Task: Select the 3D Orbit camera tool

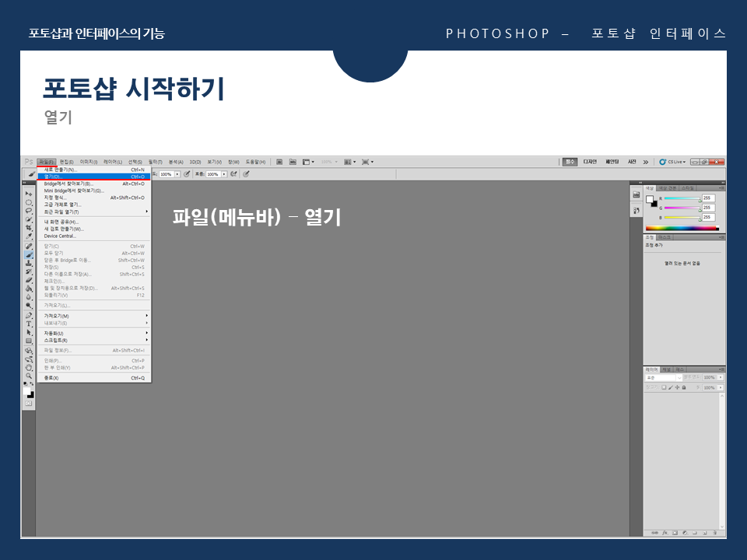Action: 29,359
